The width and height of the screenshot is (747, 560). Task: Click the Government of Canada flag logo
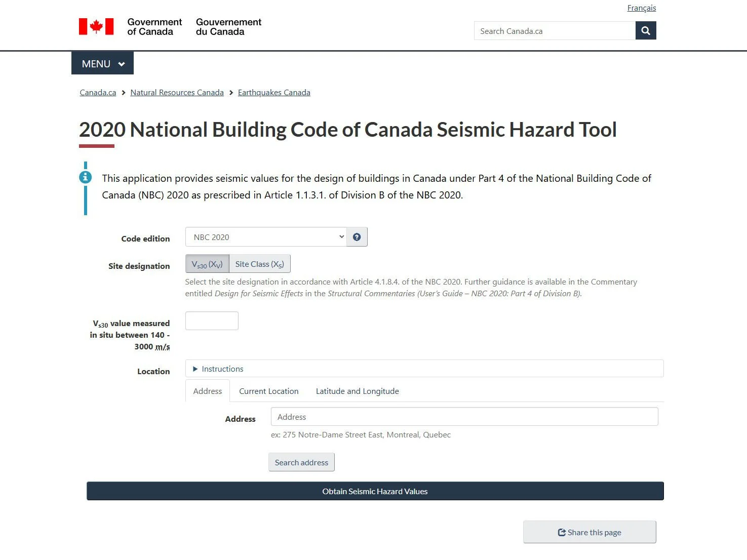[96, 26]
